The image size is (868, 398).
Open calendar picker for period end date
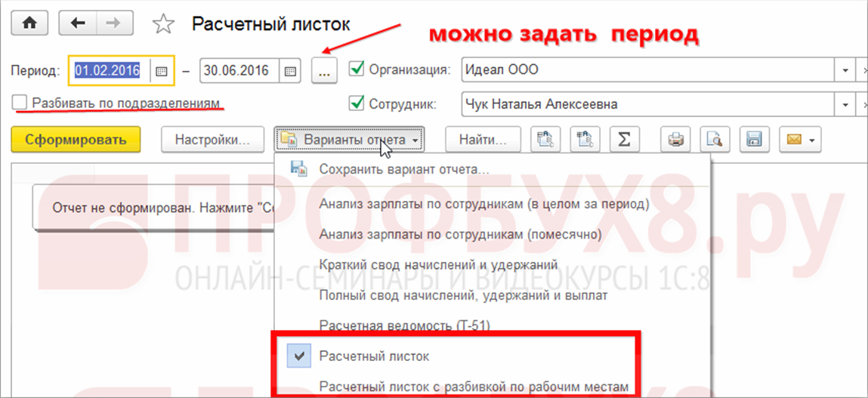[290, 71]
